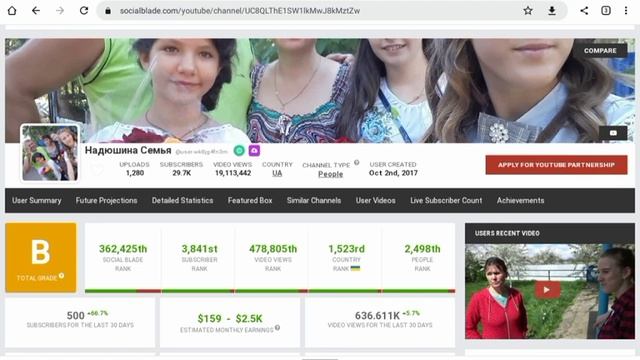Image resolution: width=640 pixels, height=360 pixels.
Task: Click the UA country link
Action: click(x=277, y=173)
